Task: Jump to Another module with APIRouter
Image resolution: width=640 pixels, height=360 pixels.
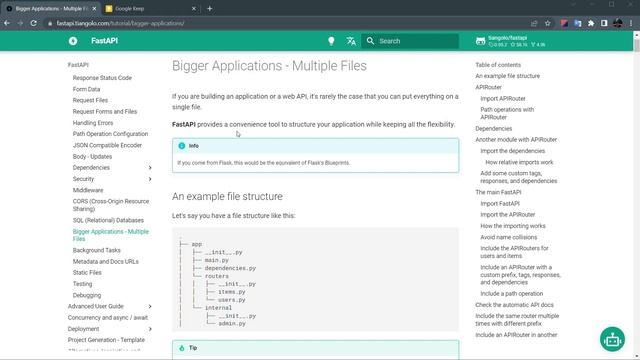Action: point(516,140)
